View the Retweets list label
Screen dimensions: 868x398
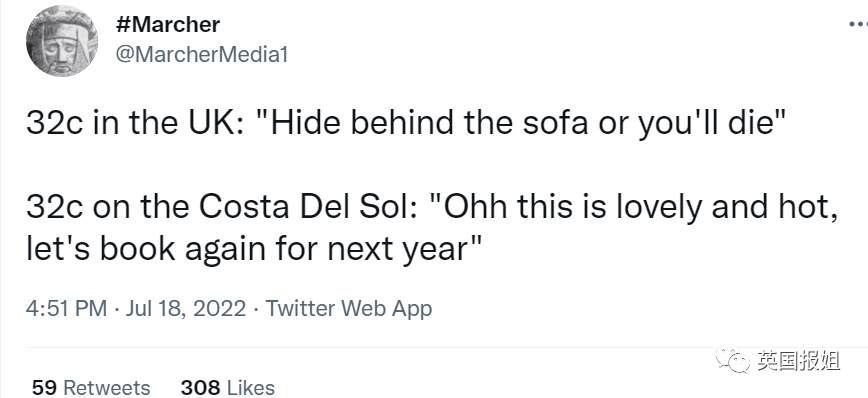107,387
